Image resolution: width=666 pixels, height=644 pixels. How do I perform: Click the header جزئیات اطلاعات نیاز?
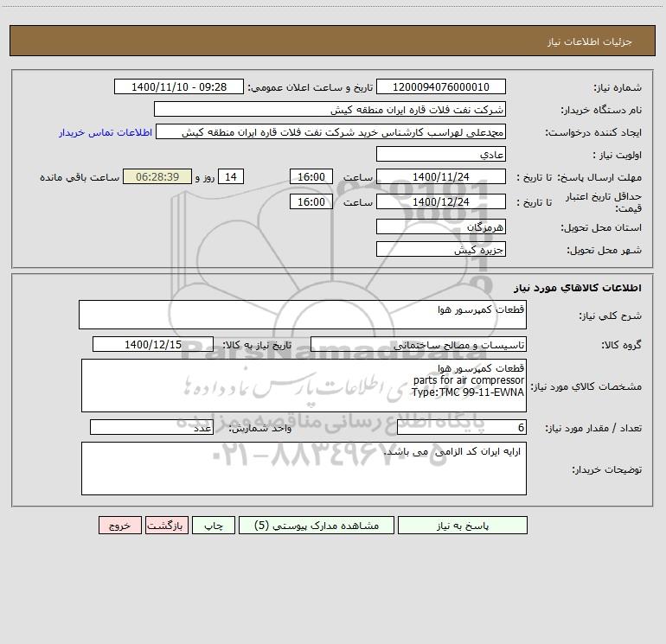tap(589, 41)
